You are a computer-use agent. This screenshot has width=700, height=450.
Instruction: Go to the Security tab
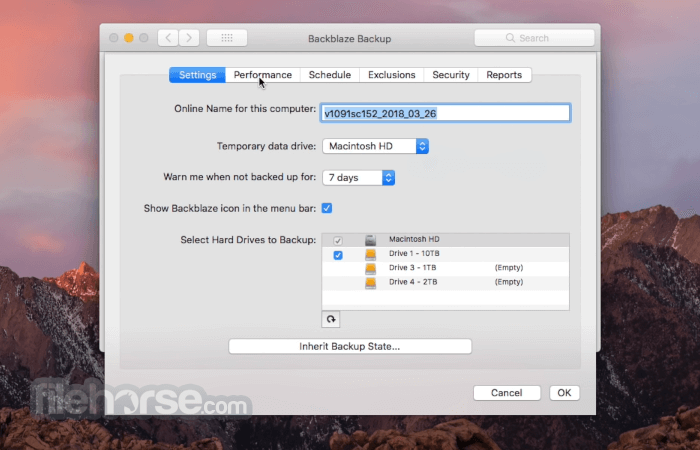(x=451, y=75)
